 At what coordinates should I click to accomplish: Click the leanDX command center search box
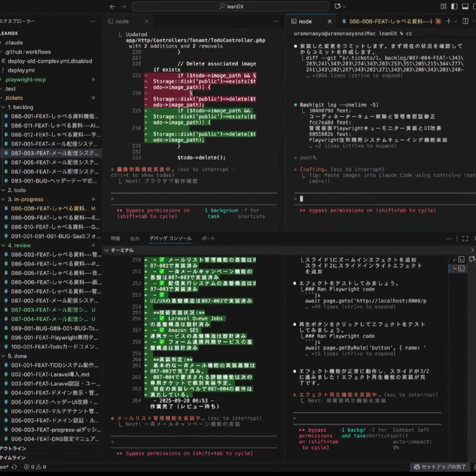[231, 6]
